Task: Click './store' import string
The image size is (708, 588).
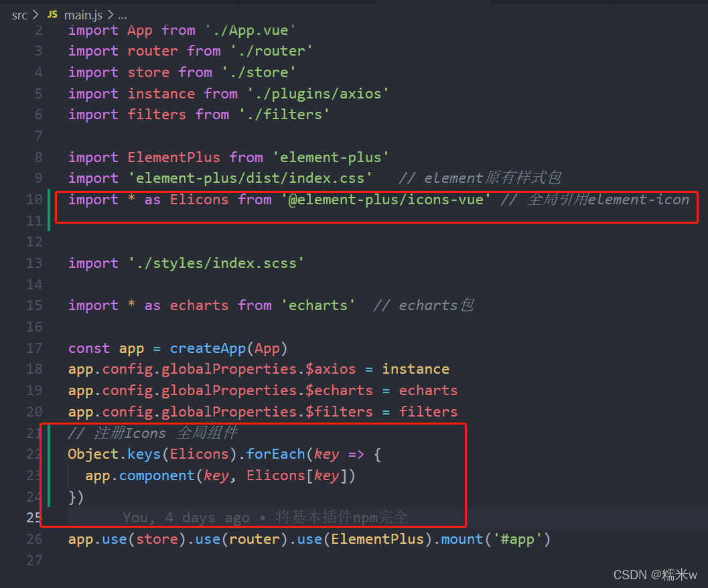Action: (x=259, y=72)
